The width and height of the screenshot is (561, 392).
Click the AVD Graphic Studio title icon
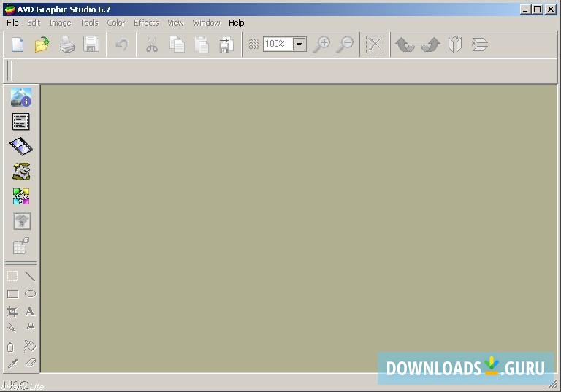(x=9, y=9)
